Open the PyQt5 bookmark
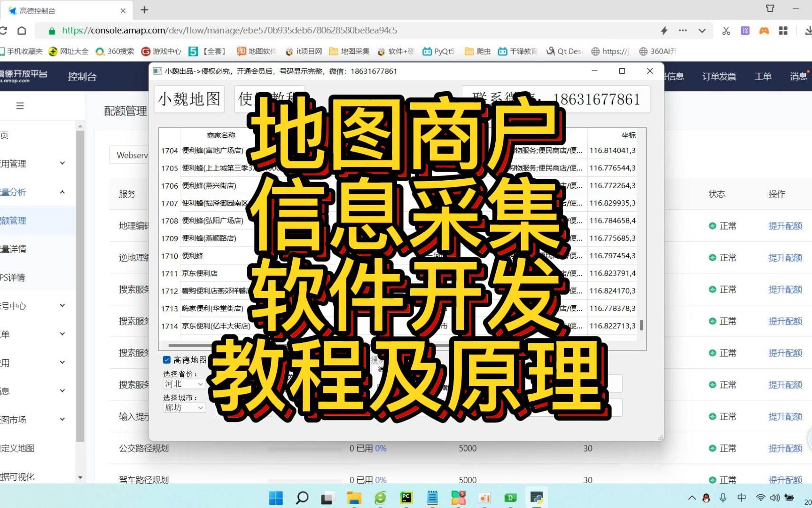812x508 pixels. [x=438, y=51]
